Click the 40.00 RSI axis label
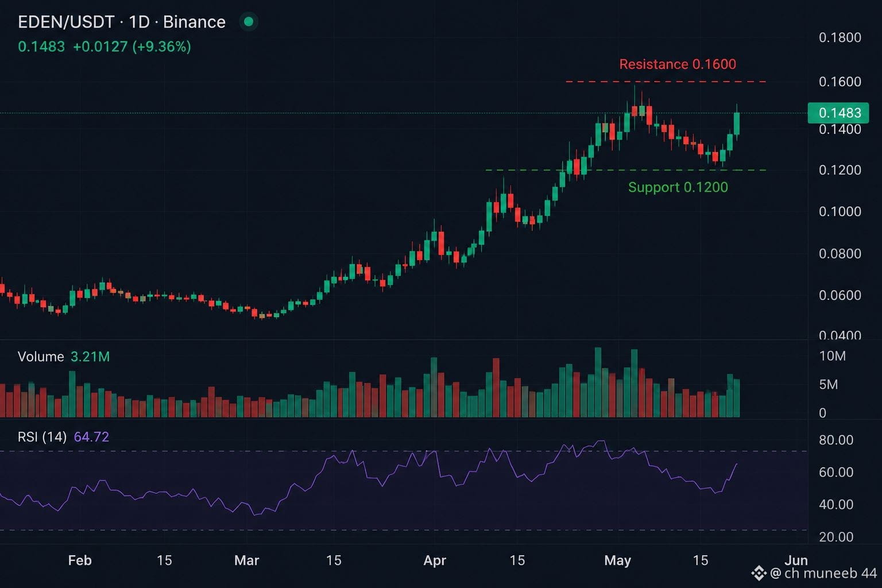The height and width of the screenshot is (588, 882). click(x=836, y=504)
